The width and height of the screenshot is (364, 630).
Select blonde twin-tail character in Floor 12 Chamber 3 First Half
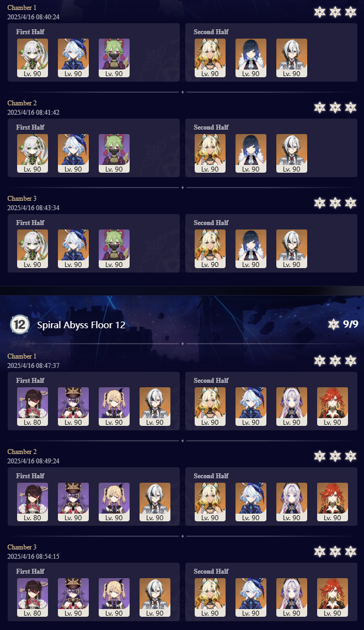click(x=114, y=597)
